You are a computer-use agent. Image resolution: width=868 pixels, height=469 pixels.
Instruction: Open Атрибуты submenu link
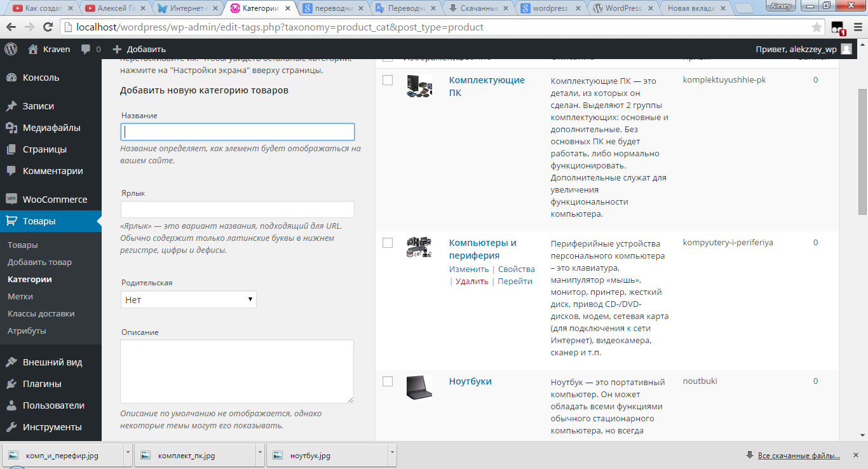[27, 331]
